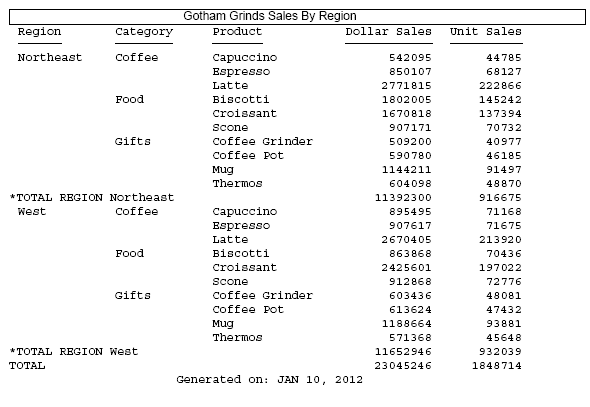The height and width of the screenshot is (407, 590).
Task: Click the report title Gotham Grinds Sales By Region
Action: 270,16
